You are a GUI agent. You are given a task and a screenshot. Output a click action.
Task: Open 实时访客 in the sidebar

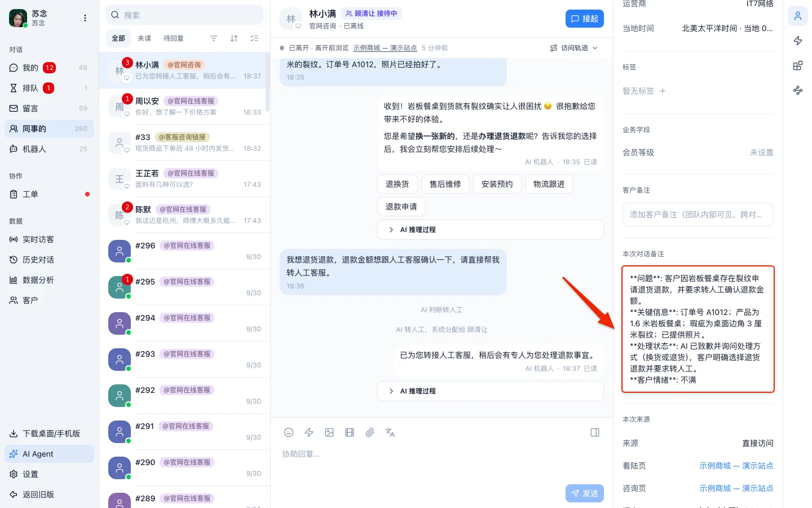[49, 239]
